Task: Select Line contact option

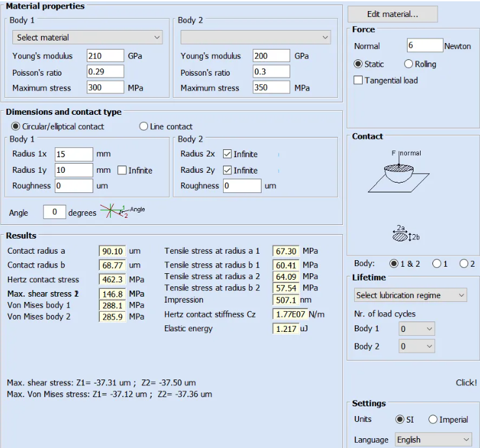Action: click(166, 127)
